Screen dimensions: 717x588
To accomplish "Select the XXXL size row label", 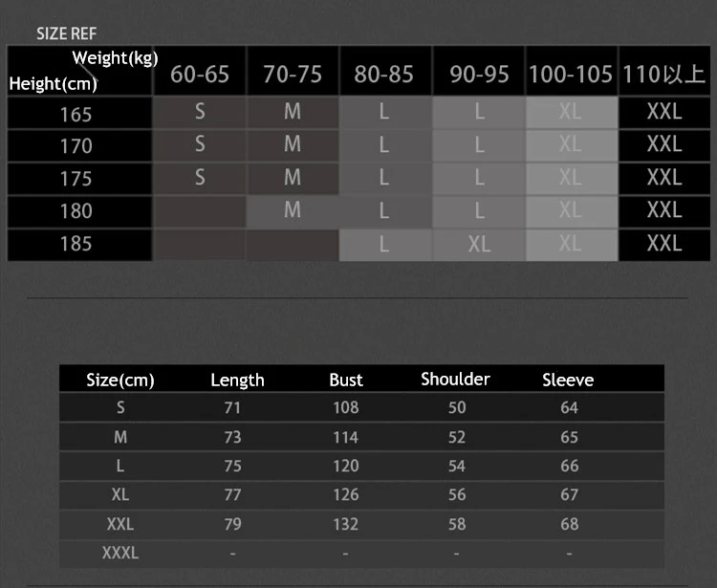I will pos(120,553).
